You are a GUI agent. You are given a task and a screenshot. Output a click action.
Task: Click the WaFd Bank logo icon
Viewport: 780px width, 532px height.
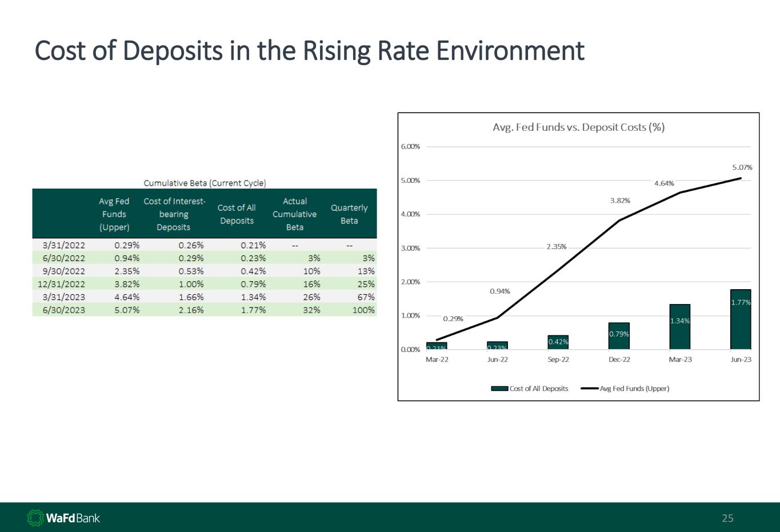35,518
